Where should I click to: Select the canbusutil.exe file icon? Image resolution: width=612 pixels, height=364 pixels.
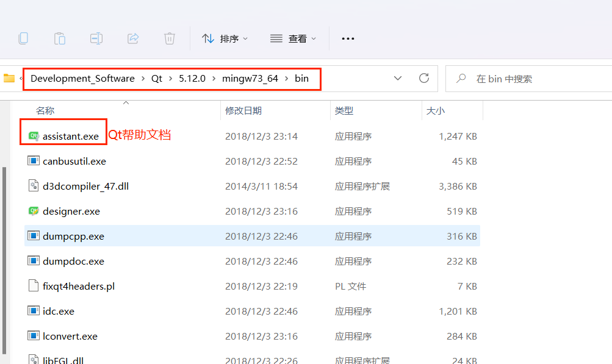[x=34, y=161]
